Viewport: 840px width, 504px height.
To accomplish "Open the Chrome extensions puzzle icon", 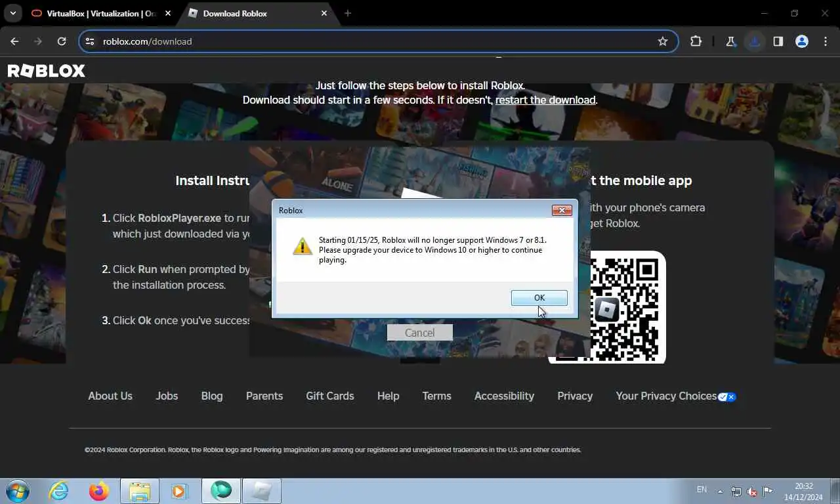I will (696, 41).
